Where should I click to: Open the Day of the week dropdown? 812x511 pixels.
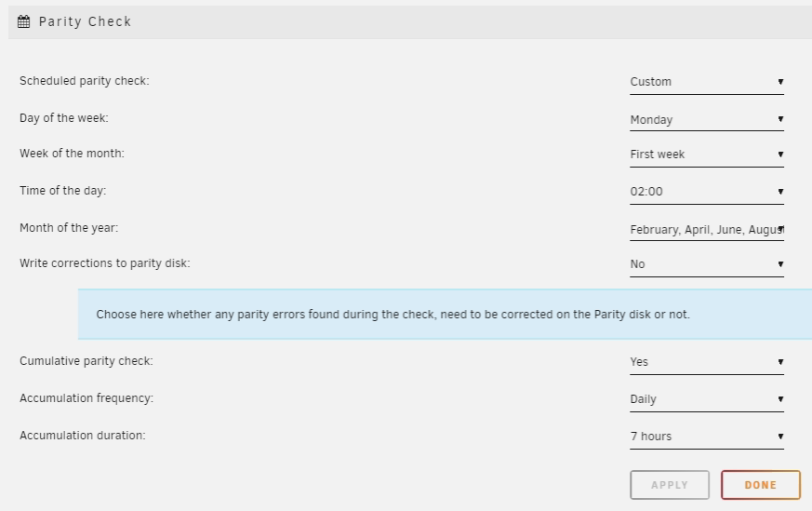[x=707, y=120]
